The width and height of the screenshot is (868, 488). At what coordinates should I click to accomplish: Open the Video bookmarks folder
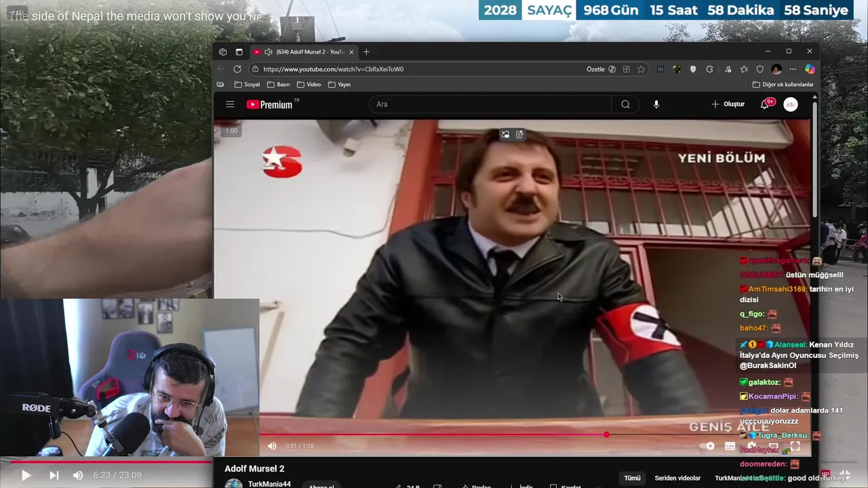pyautogui.click(x=309, y=85)
